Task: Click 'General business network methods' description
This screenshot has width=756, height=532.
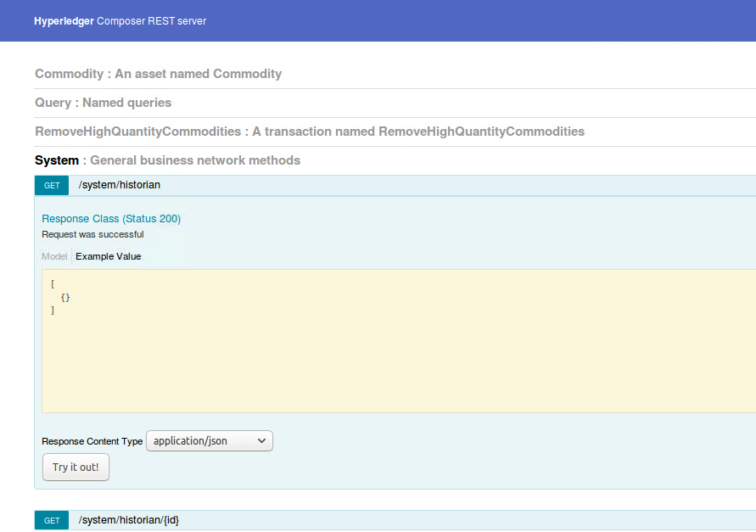Action: [x=195, y=160]
